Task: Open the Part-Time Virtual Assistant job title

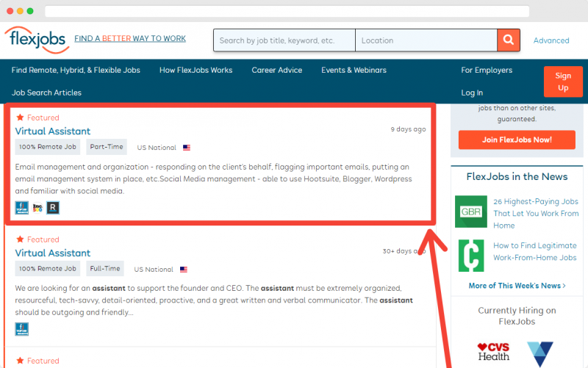Action: [53, 131]
